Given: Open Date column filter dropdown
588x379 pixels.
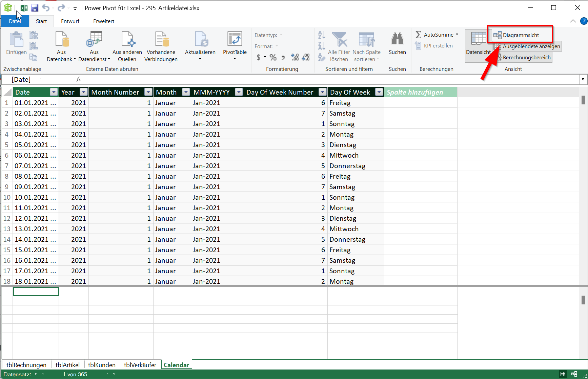Looking at the screenshot, I should 54,92.
